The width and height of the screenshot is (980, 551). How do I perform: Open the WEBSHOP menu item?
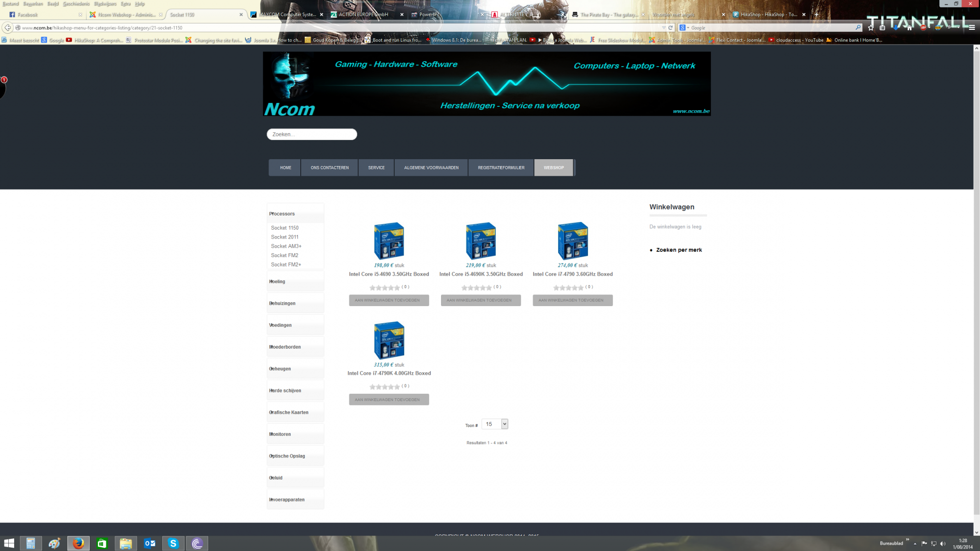coord(554,168)
